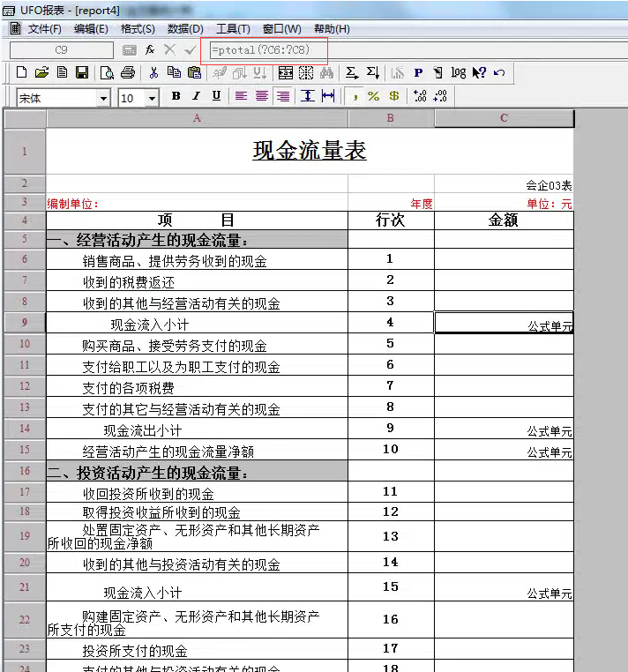628x672 pixels.
Task: Click the blue P toolbar icon
Action: click(x=418, y=73)
